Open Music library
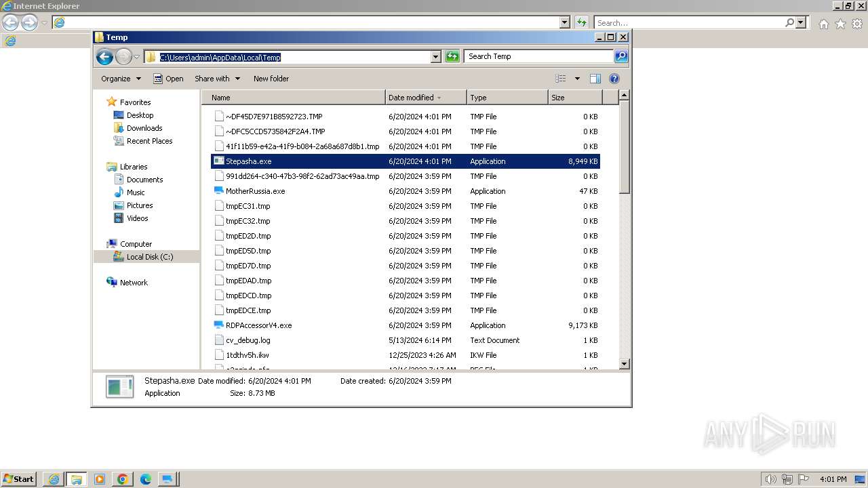This screenshot has height=488, width=868. [x=136, y=192]
